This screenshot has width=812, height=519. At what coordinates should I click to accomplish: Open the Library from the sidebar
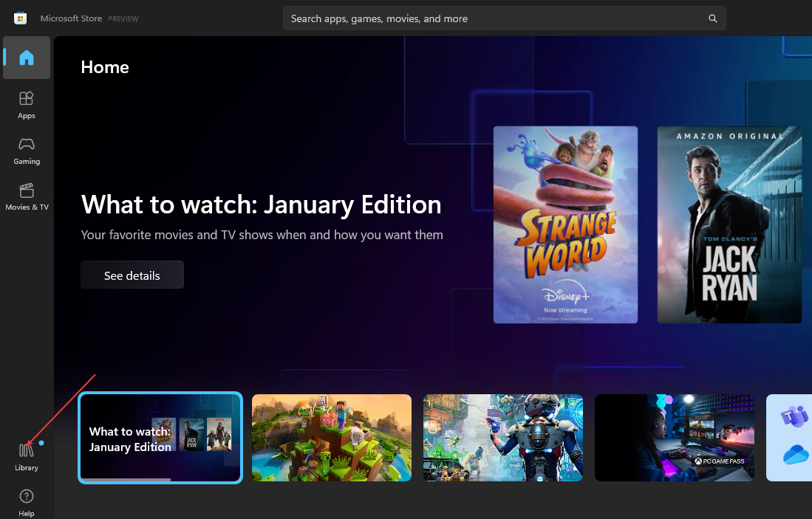coord(27,457)
